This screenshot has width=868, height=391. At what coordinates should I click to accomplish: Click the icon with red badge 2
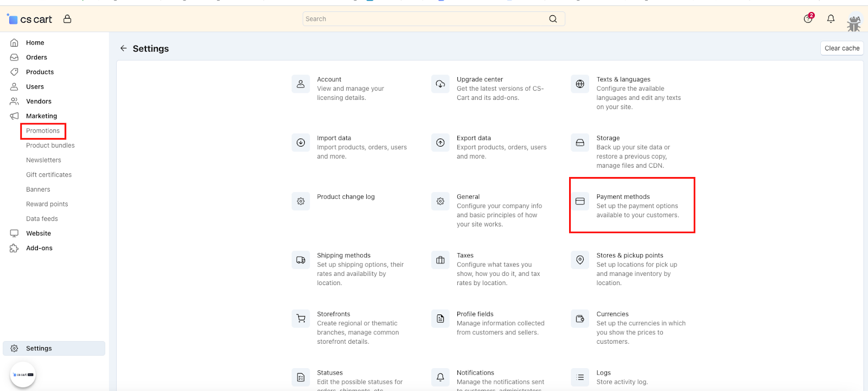808,18
